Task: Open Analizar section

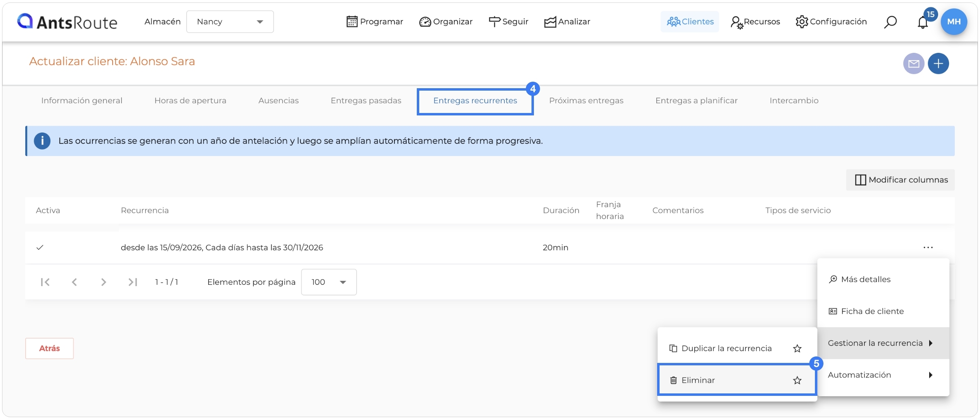Action: pyautogui.click(x=567, y=22)
